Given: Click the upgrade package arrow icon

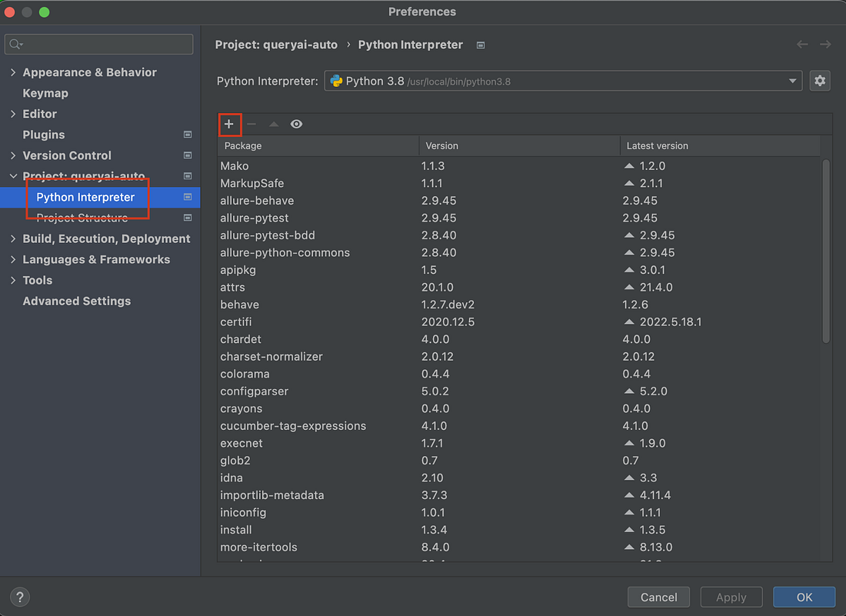Looking at the screenshot, I should (x=274, y=124).
